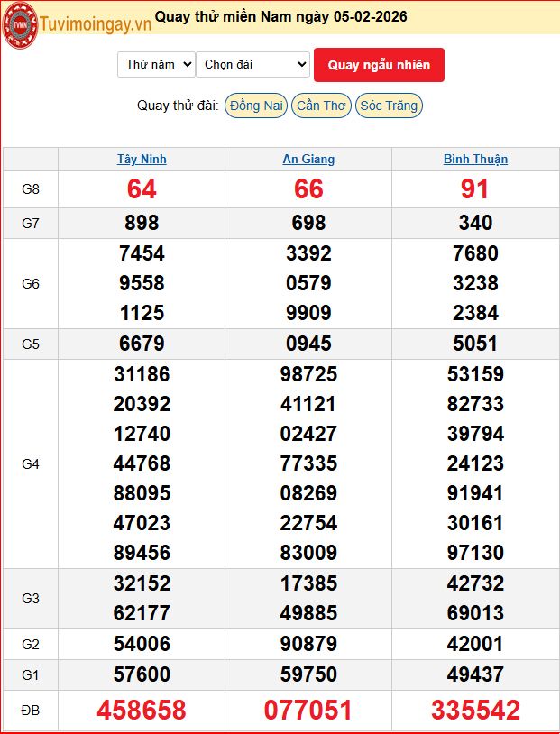Viewport: 560px width, 734px height.
Task: Select the Đồng Nai trial spin button
Action: 256,106
